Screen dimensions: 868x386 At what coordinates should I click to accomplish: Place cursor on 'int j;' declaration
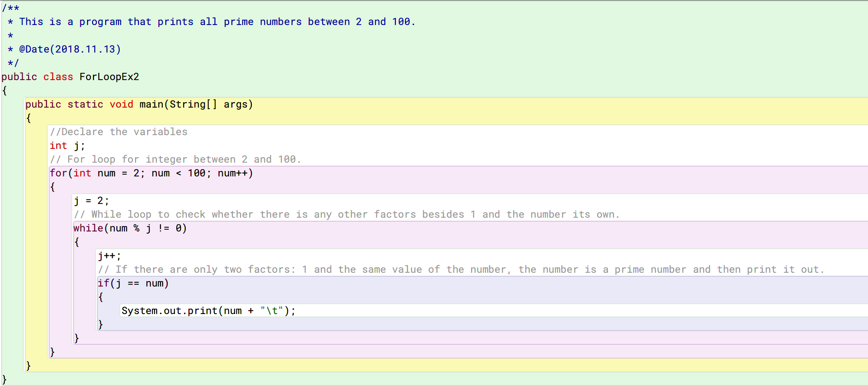(67, 146)
